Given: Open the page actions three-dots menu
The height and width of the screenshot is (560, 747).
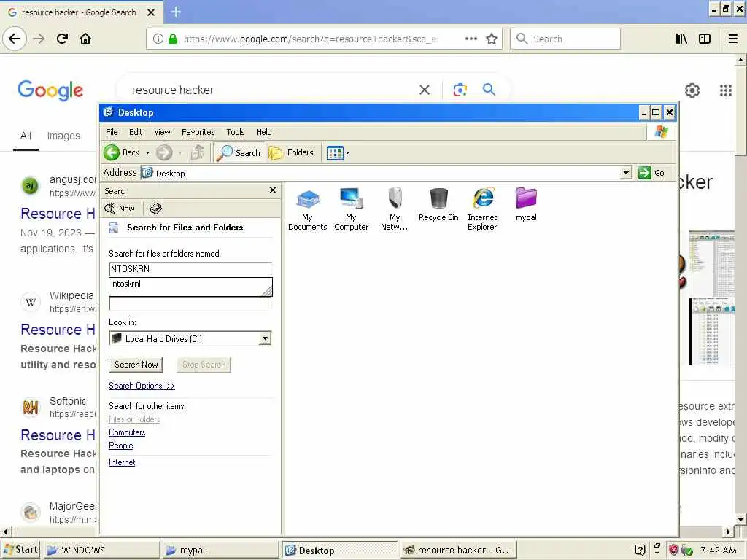Looking at the screenshot, I should (471, 39).
